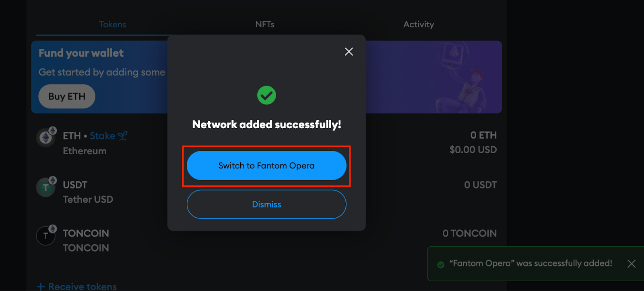Image resolution: width=644 pixels, height=291 pixels.
Task: Close the Fantom Opera added toast notification
Action: 632,264
